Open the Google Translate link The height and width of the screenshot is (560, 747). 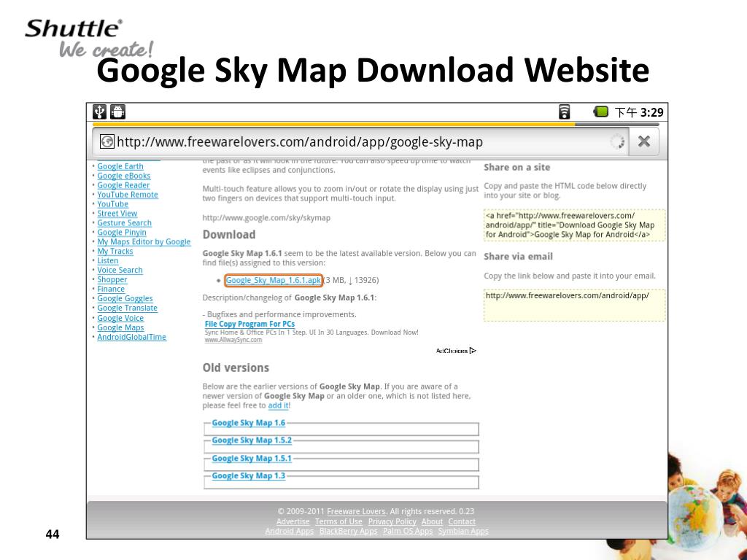pos(127,308)
